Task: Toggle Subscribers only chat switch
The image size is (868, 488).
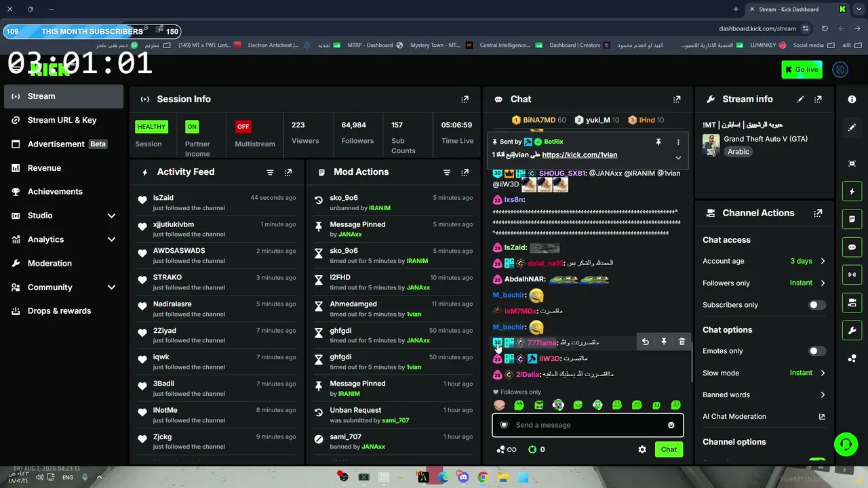Action: pos(817,305)
